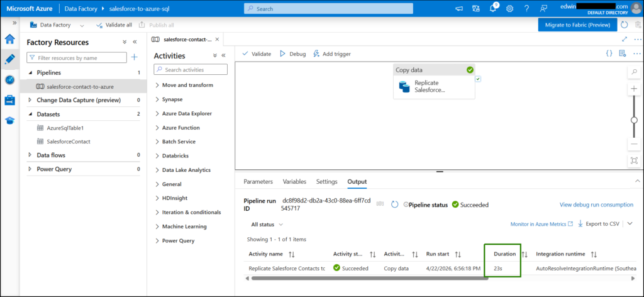Expand the Data flows node
The height and width of the screenshot is (297, 644).
point(30,155)
